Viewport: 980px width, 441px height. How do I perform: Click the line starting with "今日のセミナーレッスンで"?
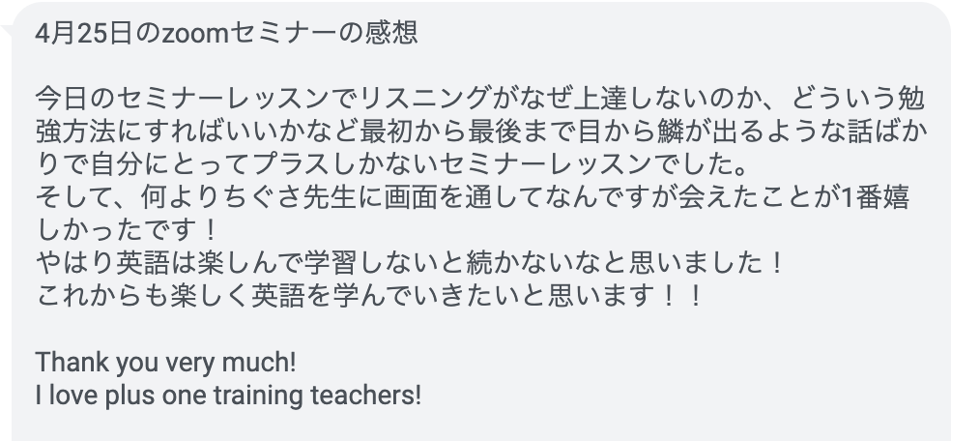tap(480, 99)
